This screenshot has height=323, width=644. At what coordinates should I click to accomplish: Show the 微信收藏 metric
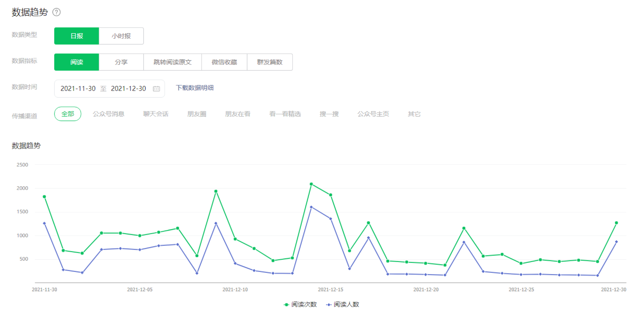coord(224,62)
